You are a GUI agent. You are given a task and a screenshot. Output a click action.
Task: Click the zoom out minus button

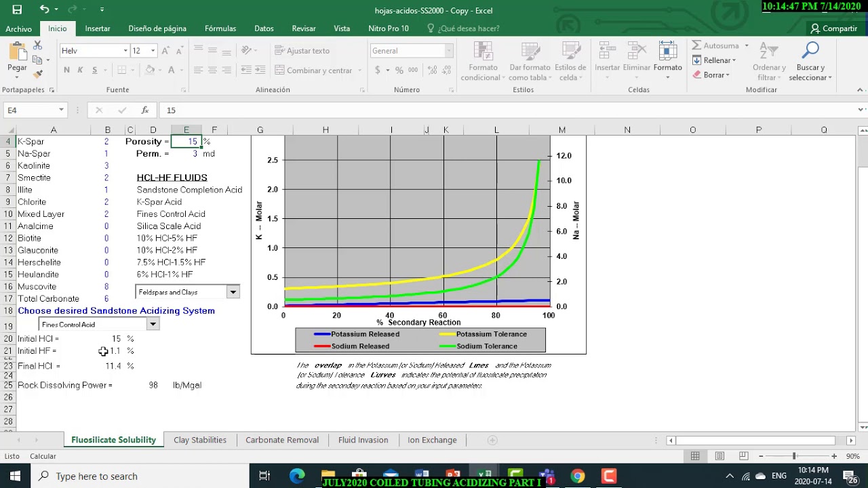click(761, 456)
